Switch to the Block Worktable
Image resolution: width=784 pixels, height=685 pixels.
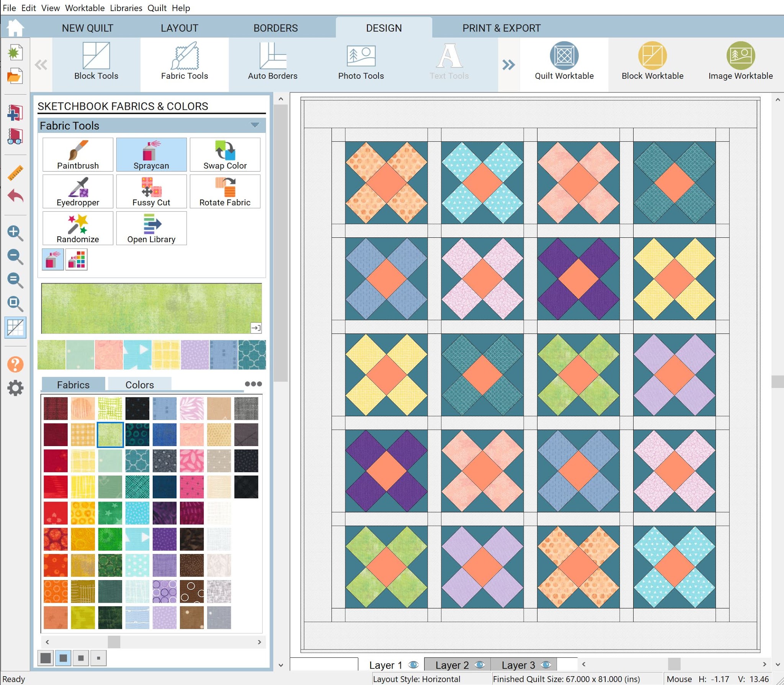click(x=652, y=61)
